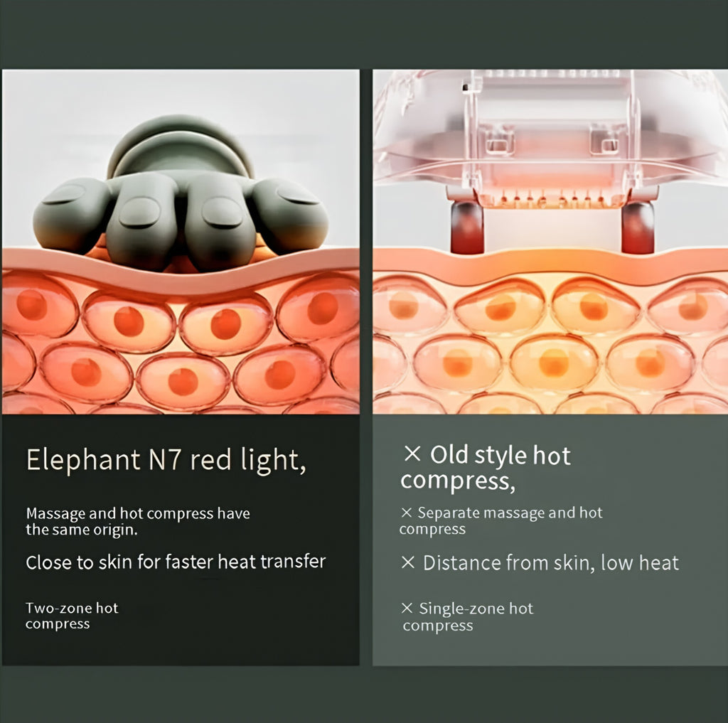The height and width of the screenshot is (723, 728).
Task: Click the left red heating leg of old device
Action: 466,227
